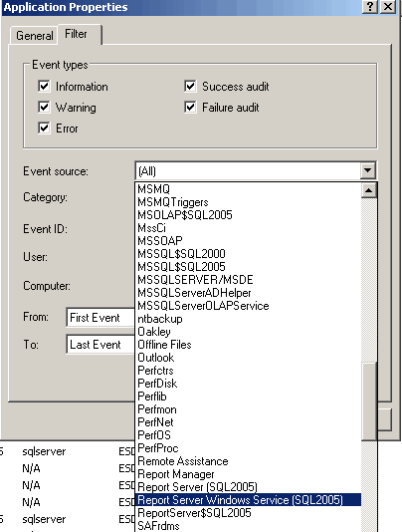Click the dropdown list scroll up arrow

[369, 190]
